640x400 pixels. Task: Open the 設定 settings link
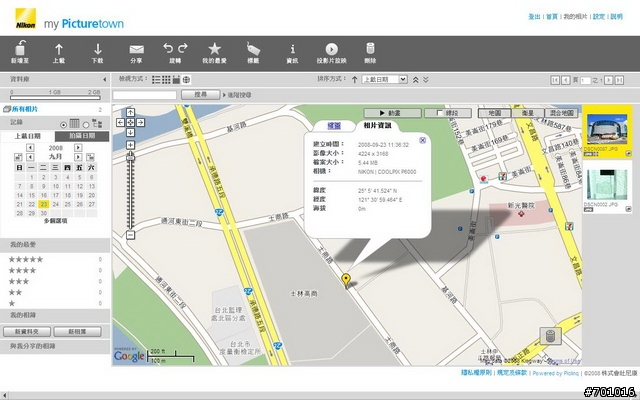pyautogui.click(x=599, y=17)
